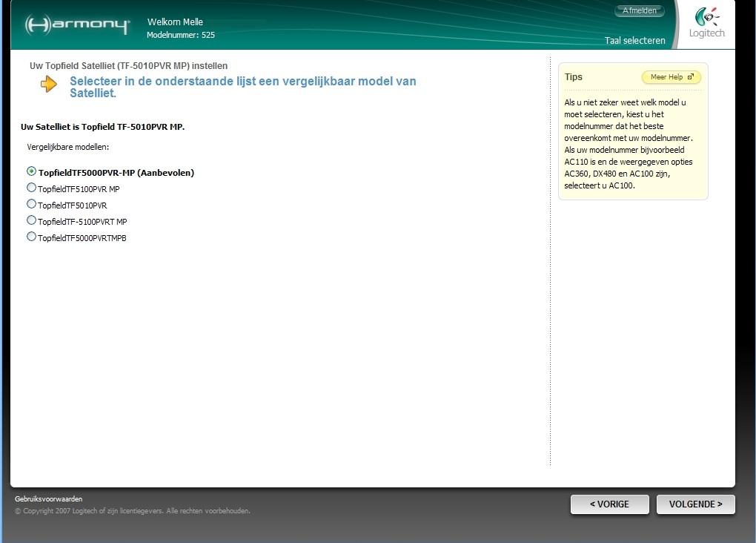The width and height of the screenshot is (756, 543).
Task: Click the 'Vergelijkbare modellen:' label
Action: (68, 147)
